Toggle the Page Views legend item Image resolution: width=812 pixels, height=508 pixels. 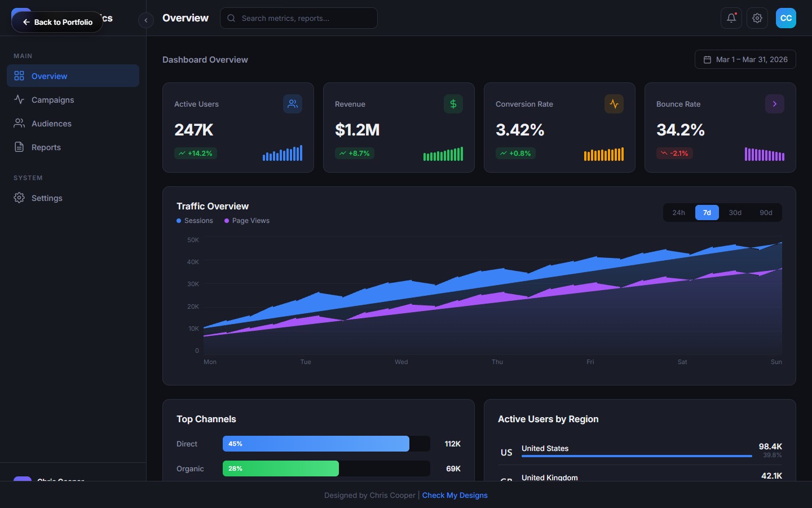(x=247, y=221)
